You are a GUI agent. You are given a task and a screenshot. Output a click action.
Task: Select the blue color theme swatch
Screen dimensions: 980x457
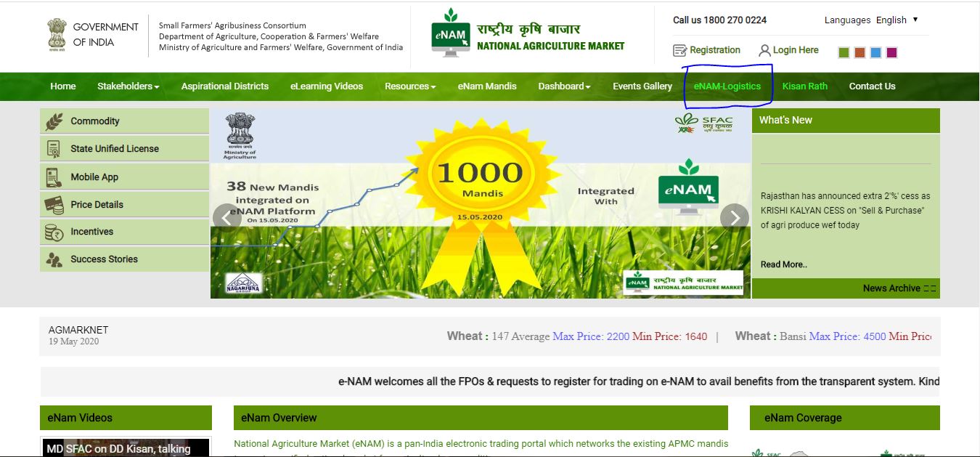pyautogui.click(x=875, y=52)
